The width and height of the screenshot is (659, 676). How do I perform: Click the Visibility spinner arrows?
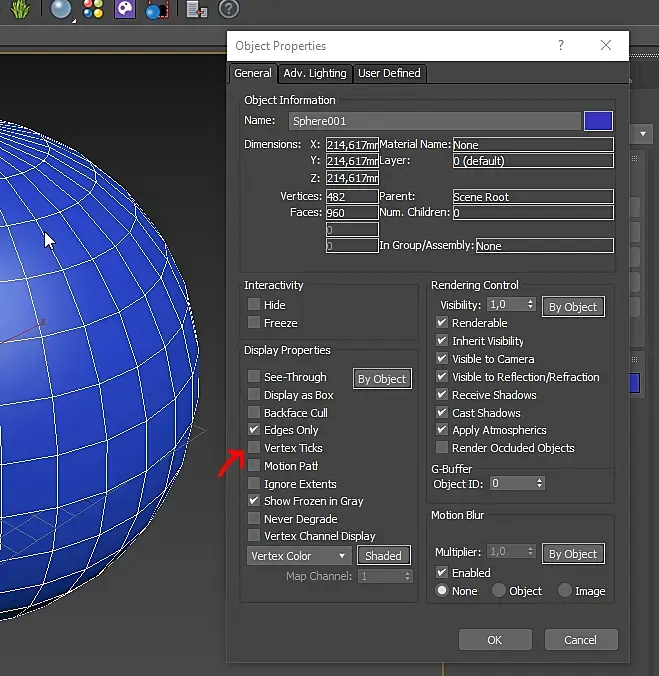click(x=531, y=305)
